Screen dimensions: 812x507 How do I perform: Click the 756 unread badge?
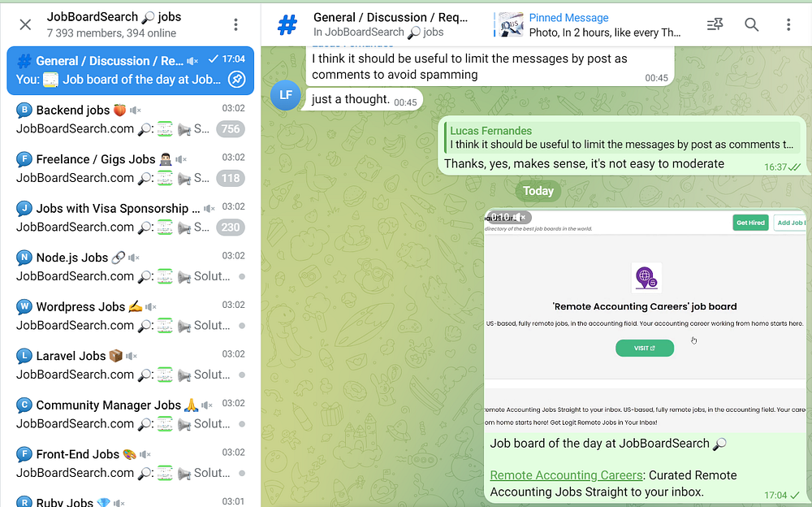click(x=231, y=128)
